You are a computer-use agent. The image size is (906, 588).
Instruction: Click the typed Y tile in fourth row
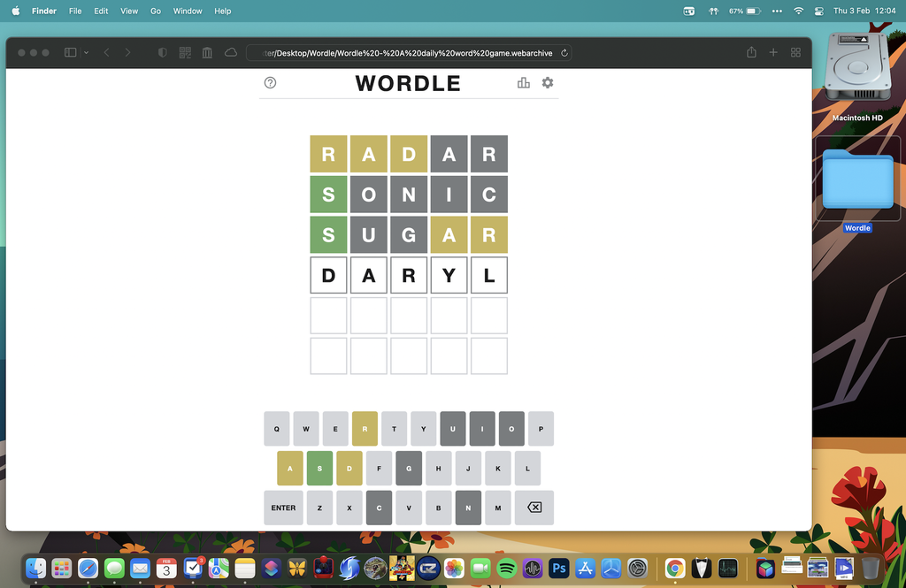pyautogui.click(x=449, y=276)
